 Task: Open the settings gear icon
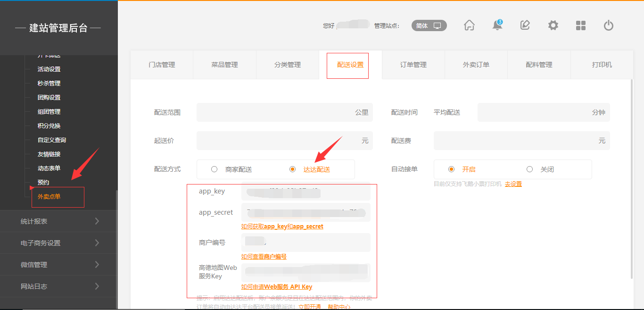coord(553,25)
